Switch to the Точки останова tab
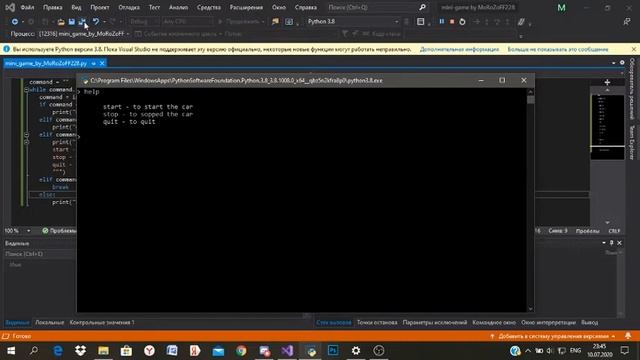The width and height of the screenshot is (640, 360). 377,322
